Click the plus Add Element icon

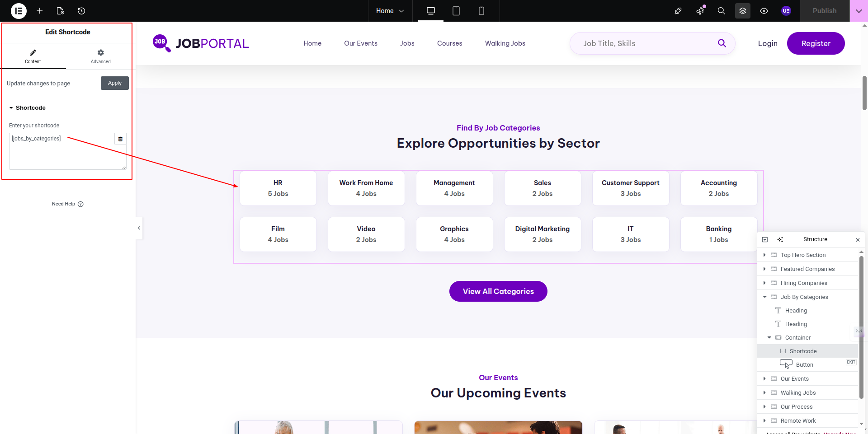tap(40, 11)
